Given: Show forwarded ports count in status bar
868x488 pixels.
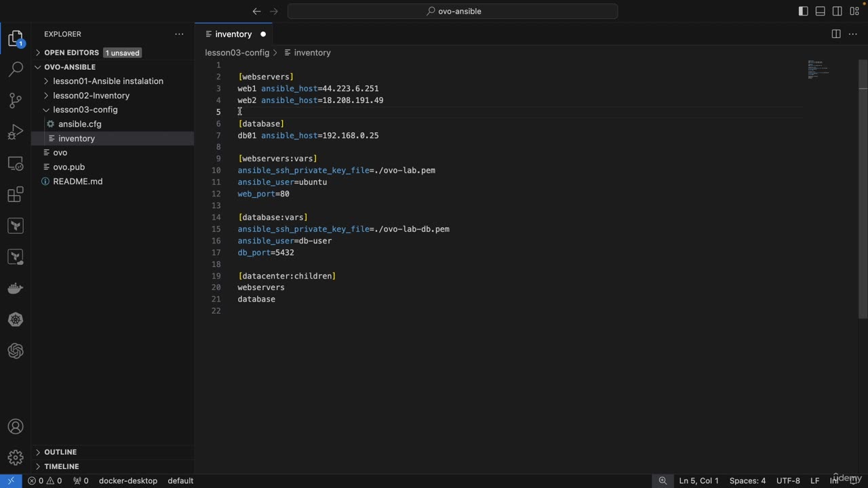Looking at the screenshot, I should [x=81, y=481].
